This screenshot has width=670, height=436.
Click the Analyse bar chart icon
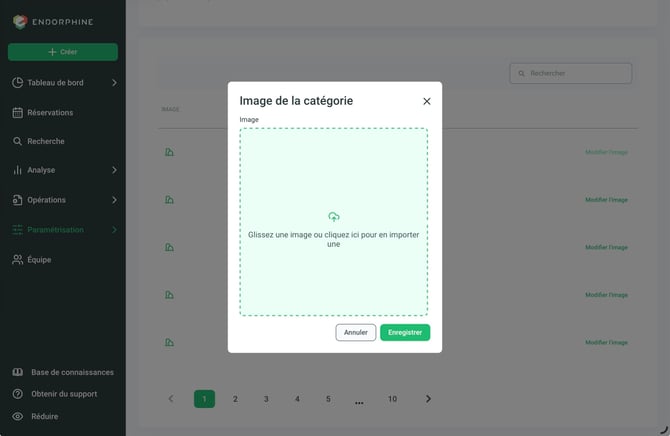click(18, 170)
